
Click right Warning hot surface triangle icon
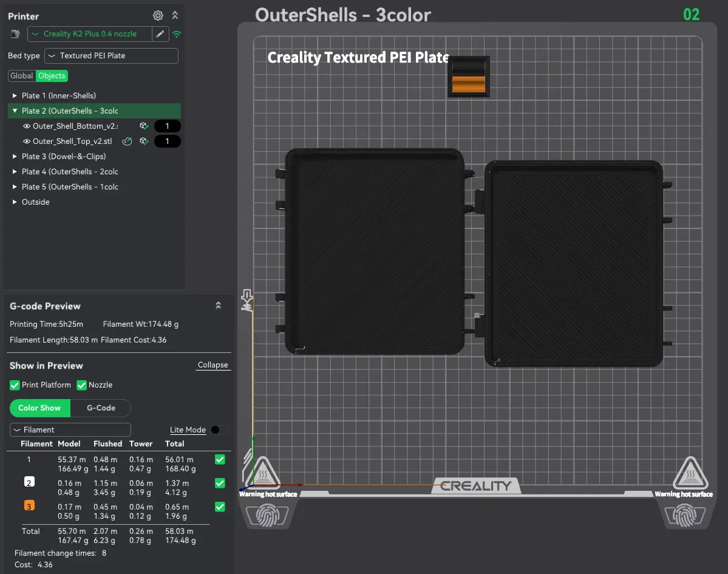690,473
